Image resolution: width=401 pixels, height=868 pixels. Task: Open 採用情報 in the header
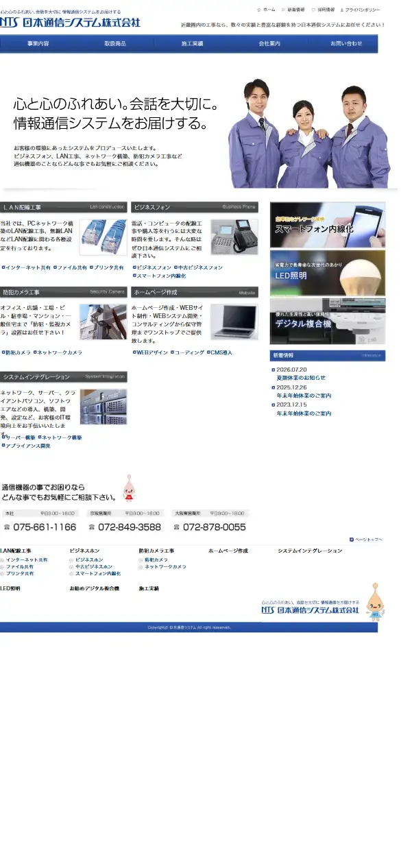(322, 10)
